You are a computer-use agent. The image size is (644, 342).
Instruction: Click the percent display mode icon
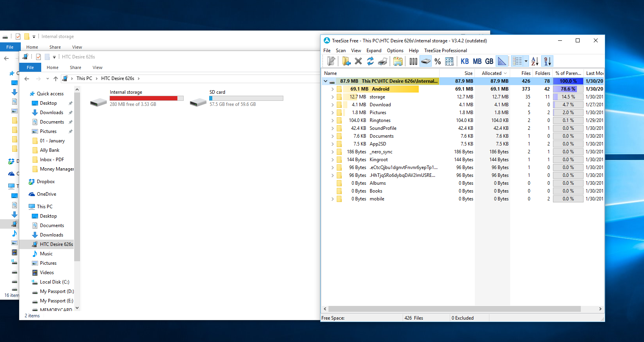438,61
